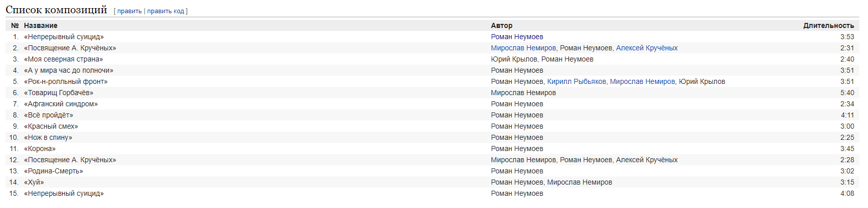Click the «Длительность» column header
868x208 pixels.
[x=828, y=25]
